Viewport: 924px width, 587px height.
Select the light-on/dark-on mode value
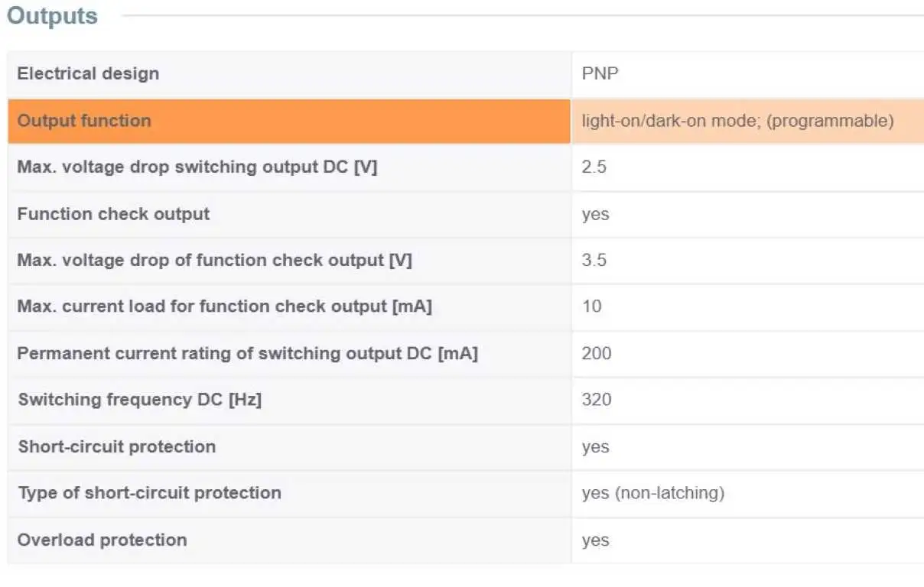[737, 121]
